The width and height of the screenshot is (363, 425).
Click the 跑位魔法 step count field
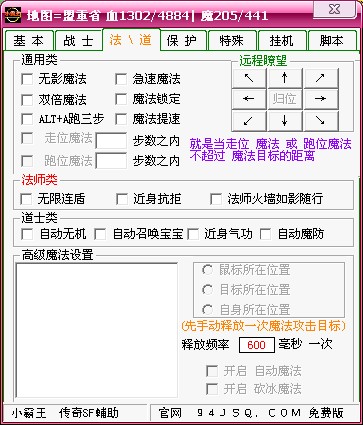[111, 161]
